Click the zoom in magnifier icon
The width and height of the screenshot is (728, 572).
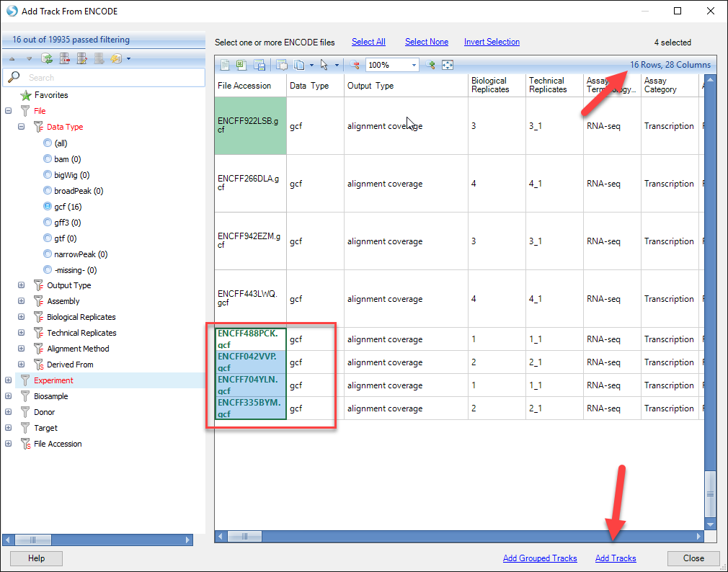click(430, 65)
